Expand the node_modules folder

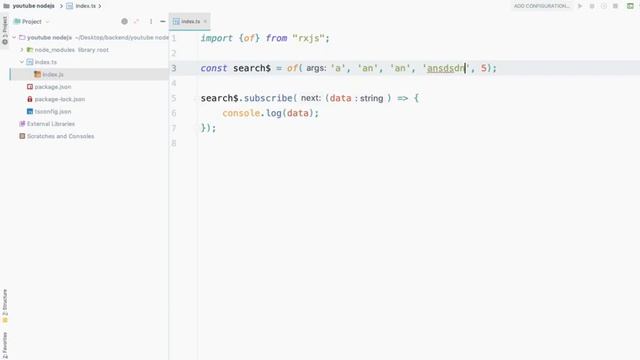[x=22, y=50]
